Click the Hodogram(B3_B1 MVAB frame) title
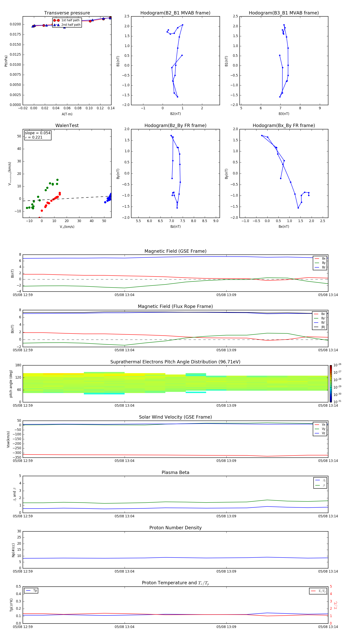The height and width of the screenshot is (644, 351). (x=284, y=13)
